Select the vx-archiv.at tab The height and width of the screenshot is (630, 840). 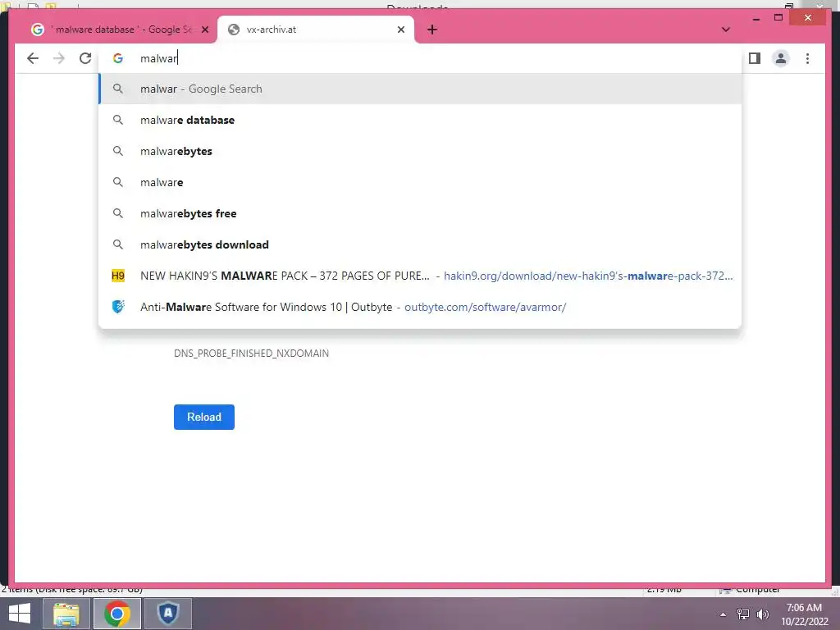pyautogui.click(x=315, y=30)
